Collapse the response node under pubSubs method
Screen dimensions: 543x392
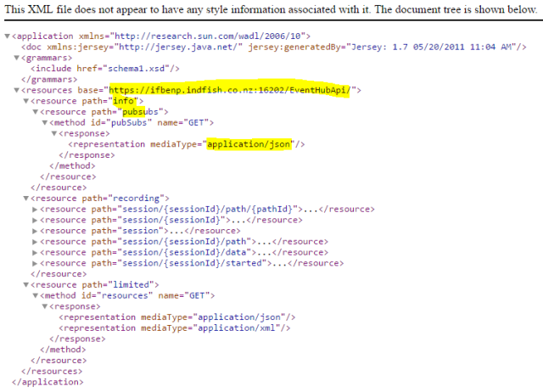[x=53, y=134]
